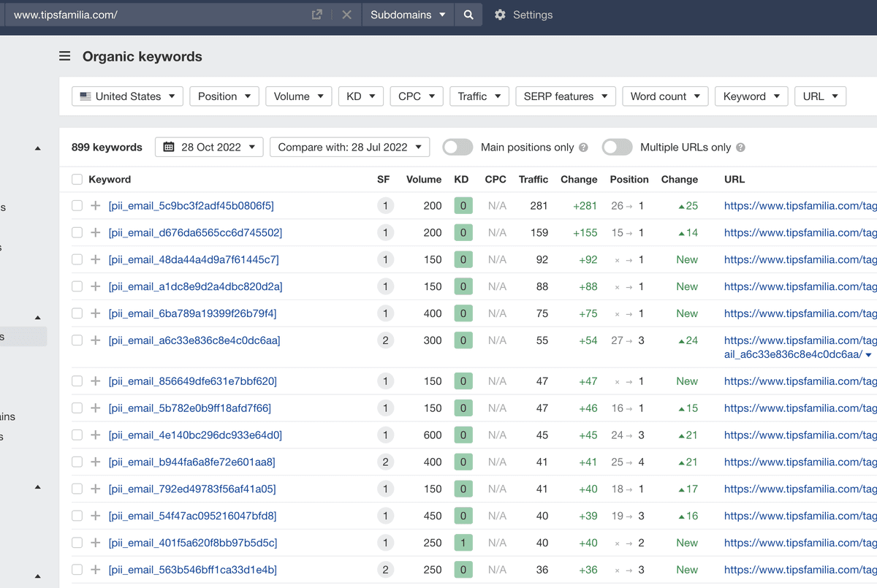The width and height of the screenshot is (877, 588).
Task: Open the SERP features filter dropdown
Action: pyautogui.click(x=566, y=96)
